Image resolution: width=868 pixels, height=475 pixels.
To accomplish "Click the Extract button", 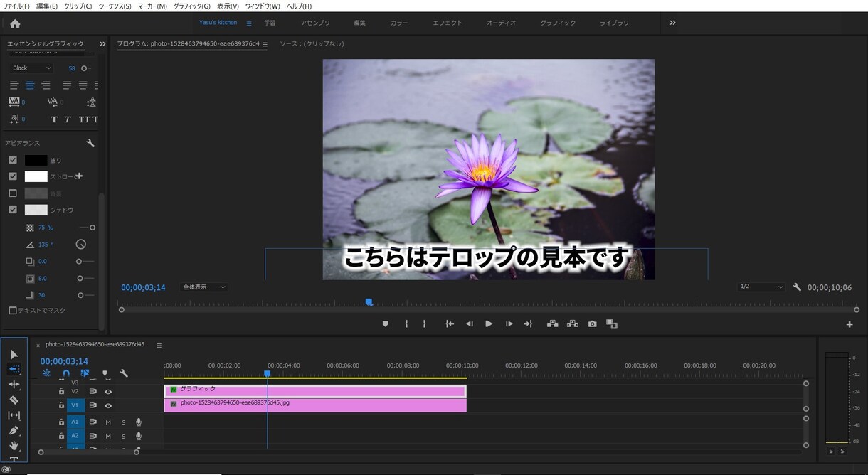I will [572, 324].
